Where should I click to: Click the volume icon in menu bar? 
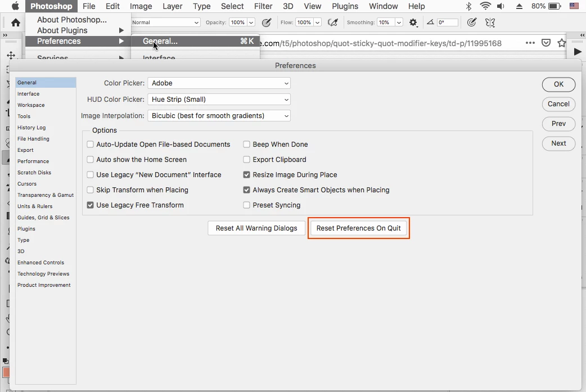(x=501, y=6)
